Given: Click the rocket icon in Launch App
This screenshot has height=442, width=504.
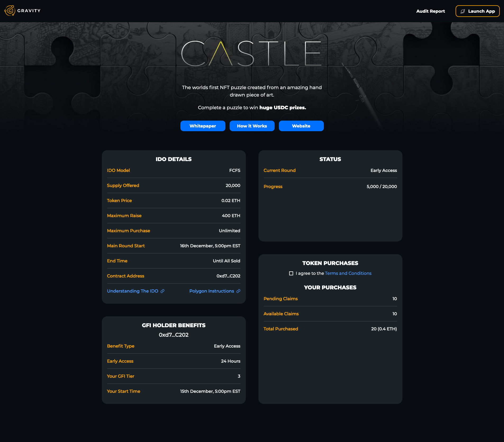Looking at the screenshot, I should tap(463, 11).
